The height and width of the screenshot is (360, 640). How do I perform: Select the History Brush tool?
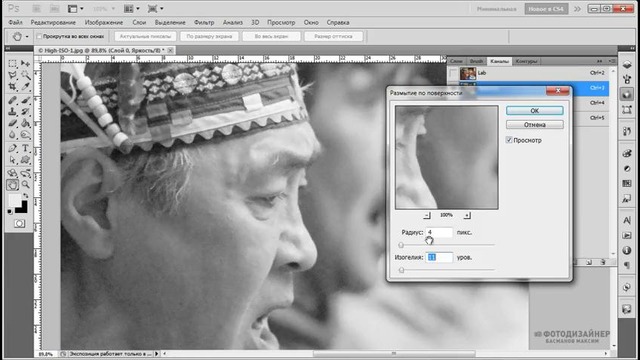25,111
